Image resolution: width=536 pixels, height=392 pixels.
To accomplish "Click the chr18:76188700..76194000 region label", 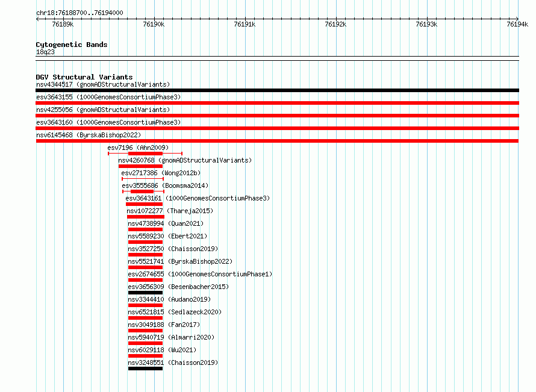I will pyautogui.click(x=79, y=13).
